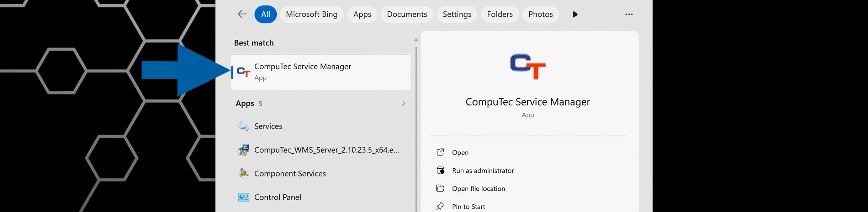Click the CT icon in best match
The width and height of the screenshot is (868, 212).
(244, 72)
